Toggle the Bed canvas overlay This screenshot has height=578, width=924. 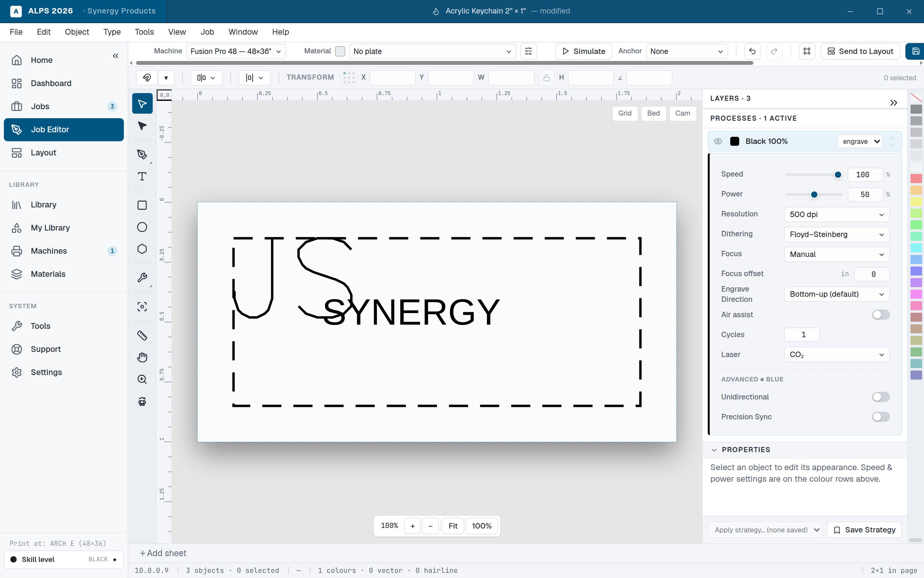coord(654,113)
